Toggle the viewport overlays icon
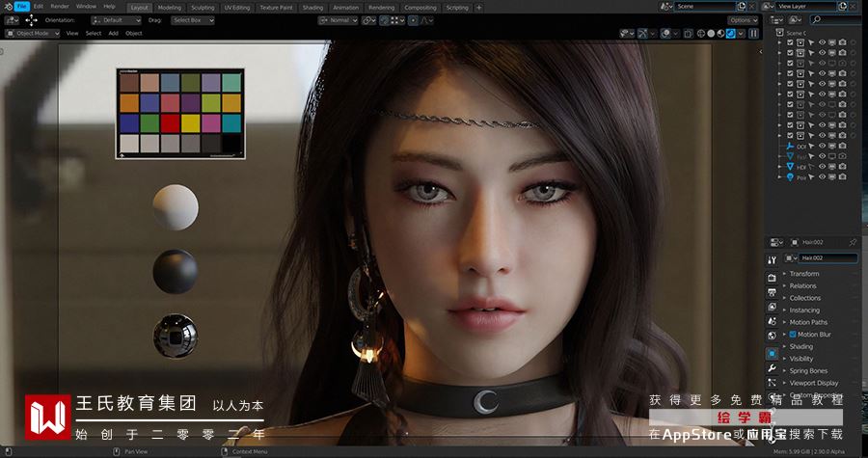868x458 pixels. pos(666,34)
